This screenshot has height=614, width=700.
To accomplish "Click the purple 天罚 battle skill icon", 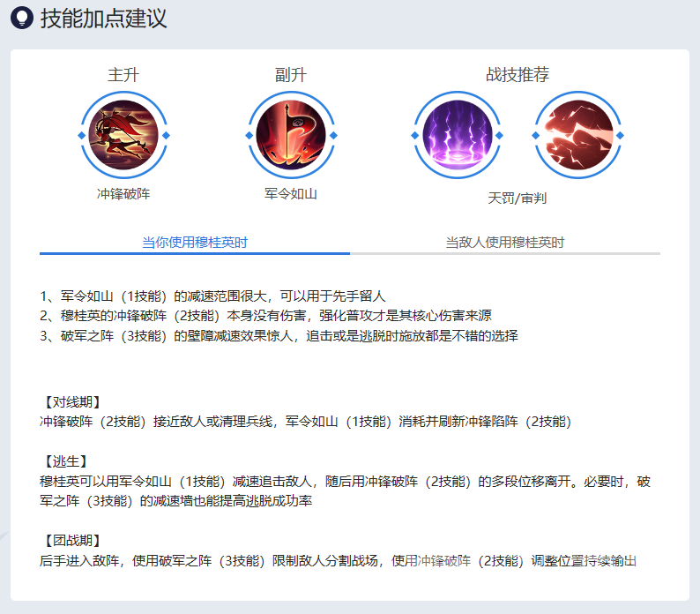I will click(458, 136).
